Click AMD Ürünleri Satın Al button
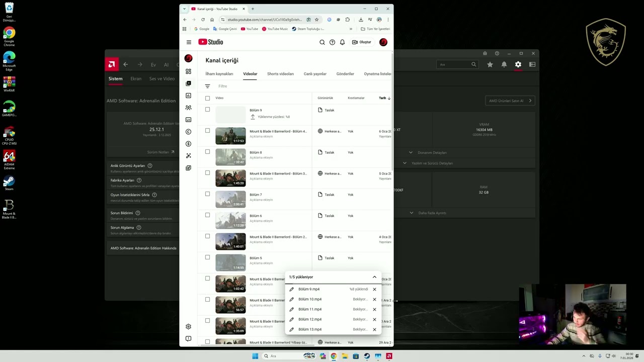 (x=510, y=101)
